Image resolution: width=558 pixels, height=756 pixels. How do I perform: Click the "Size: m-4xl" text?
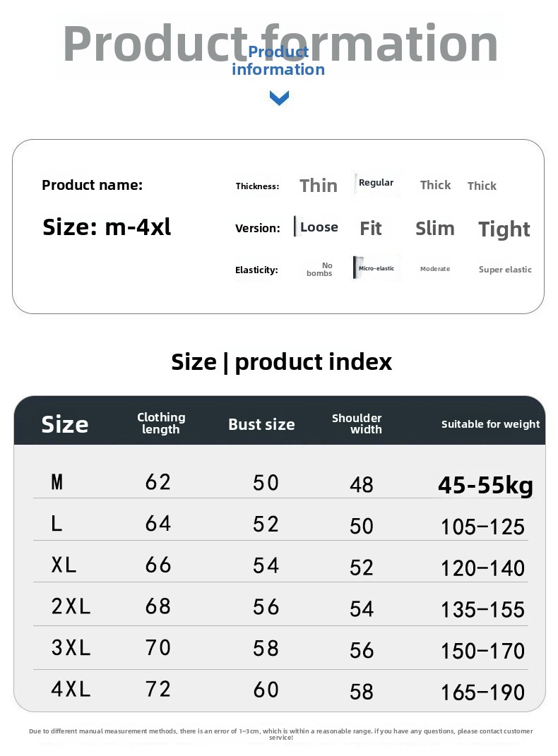point(107,227)
